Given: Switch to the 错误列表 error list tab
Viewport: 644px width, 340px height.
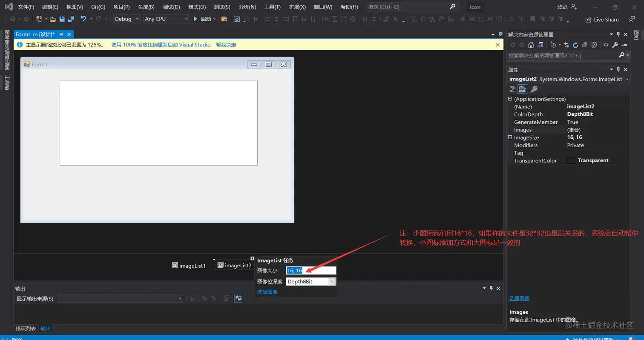Looking at the screenshot, I should pos(26,329).
